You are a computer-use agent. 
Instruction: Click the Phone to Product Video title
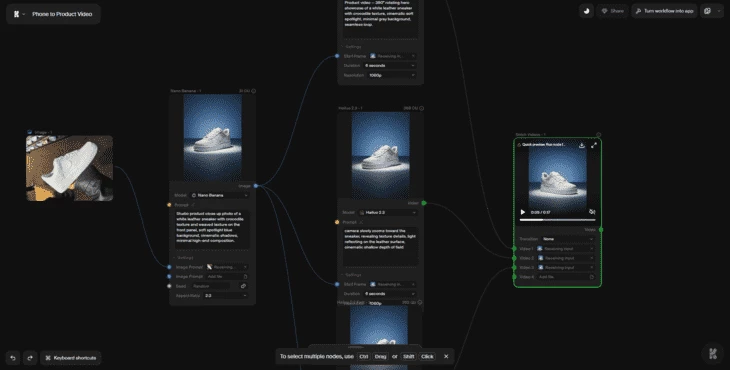coord(62,14)
